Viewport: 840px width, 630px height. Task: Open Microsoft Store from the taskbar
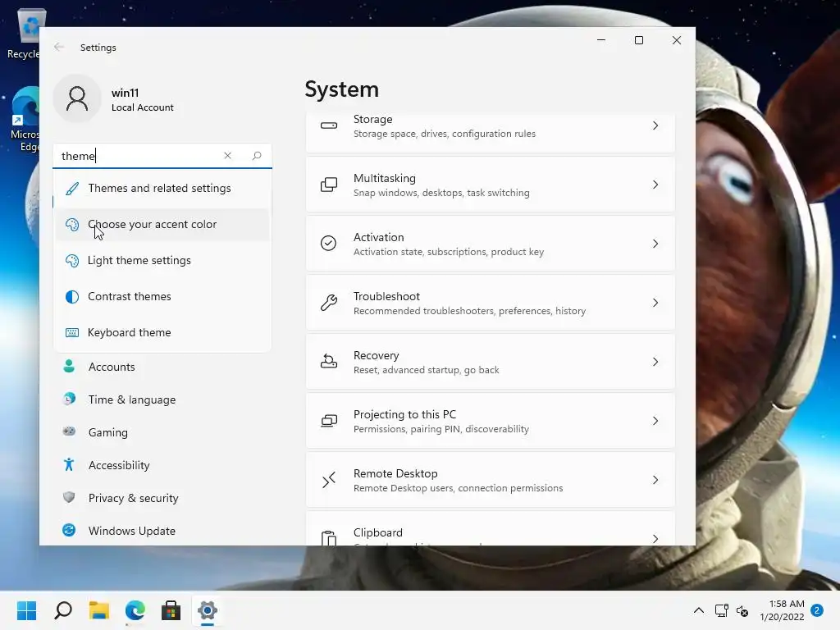pos(171,610)
